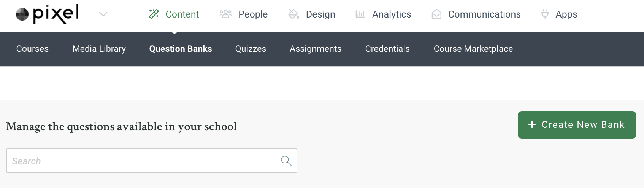Open the Course Marketplace tab
Viewport: 644px width, 188px height.
tap(473, 49)
